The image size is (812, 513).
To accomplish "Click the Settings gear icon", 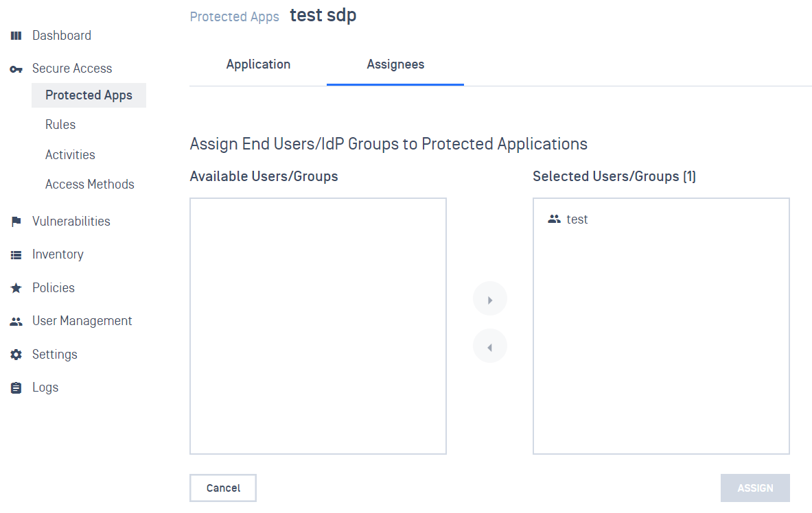I will coord(16,355).
